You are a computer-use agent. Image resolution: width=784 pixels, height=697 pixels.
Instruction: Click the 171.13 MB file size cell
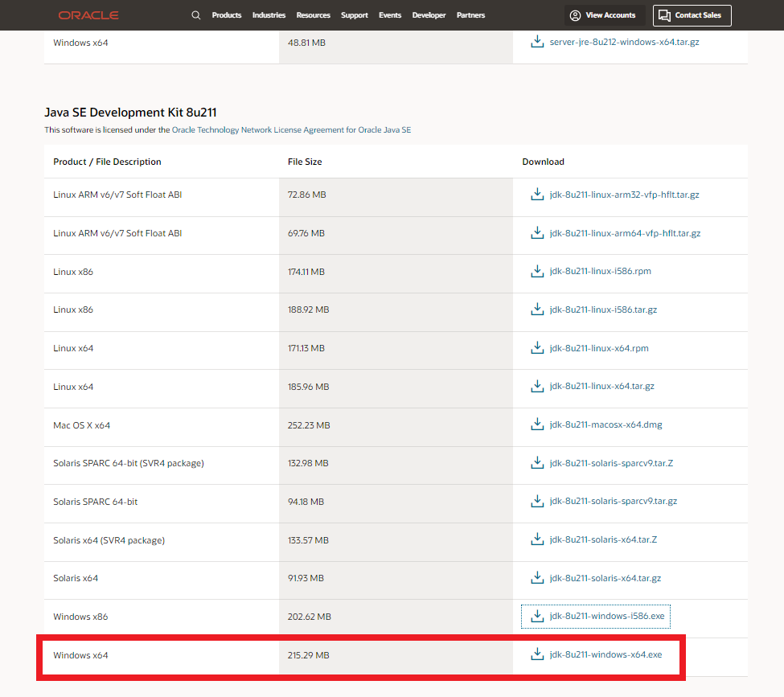[396, 349]
